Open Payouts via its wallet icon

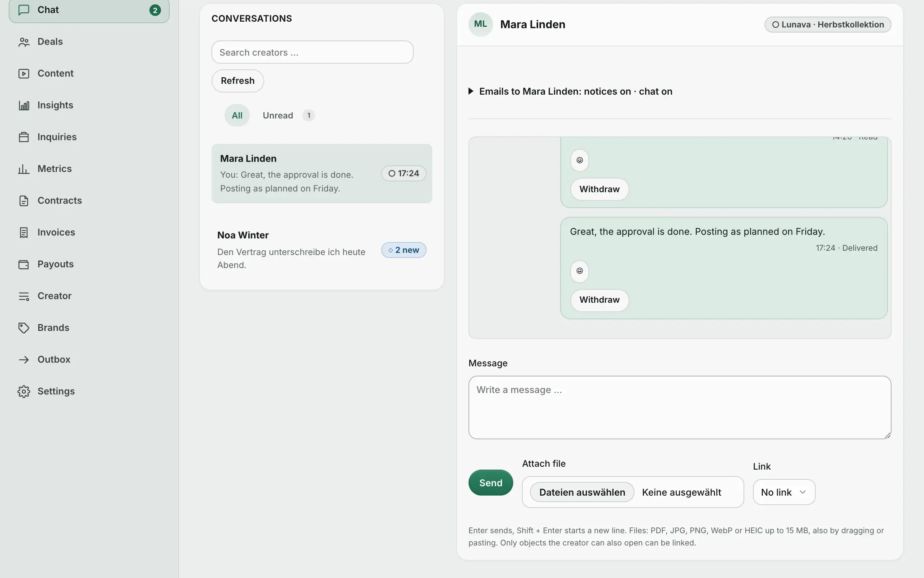coord(24,264)
